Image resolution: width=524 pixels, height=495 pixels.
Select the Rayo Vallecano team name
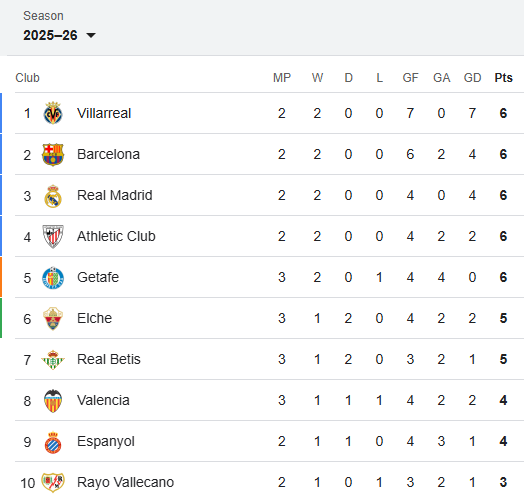coord(126,482)
